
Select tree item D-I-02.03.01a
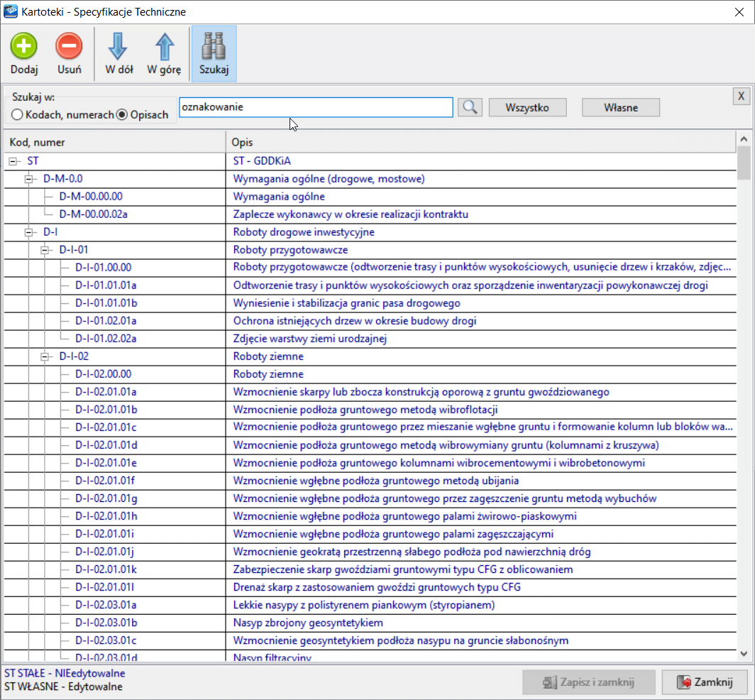tap(106, 605)
